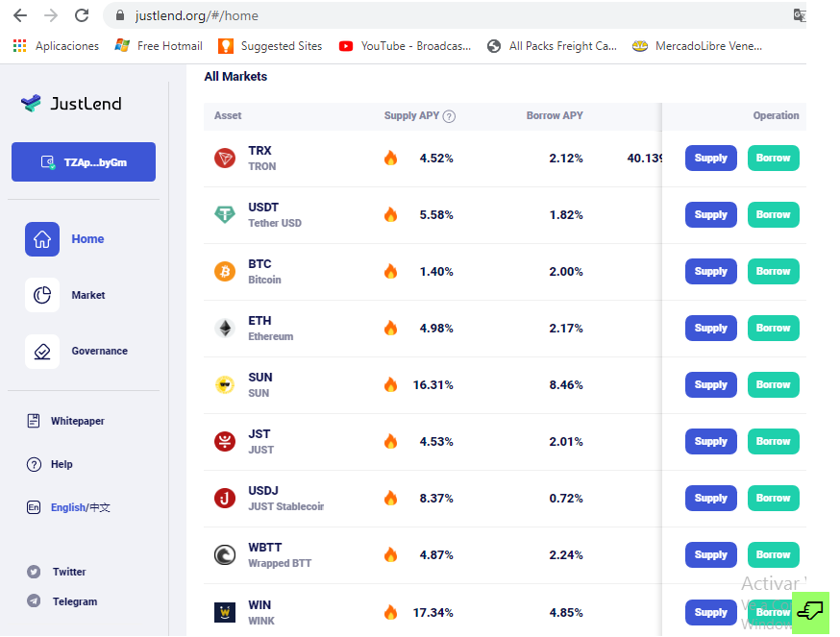Open the Aplicaciones apps bookmark

coord(57,46)
